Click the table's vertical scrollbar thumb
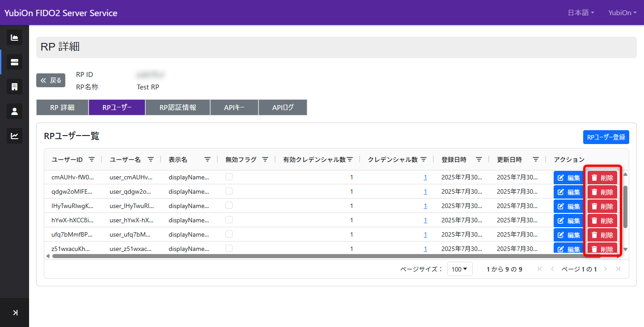 [x=625, y=206]
